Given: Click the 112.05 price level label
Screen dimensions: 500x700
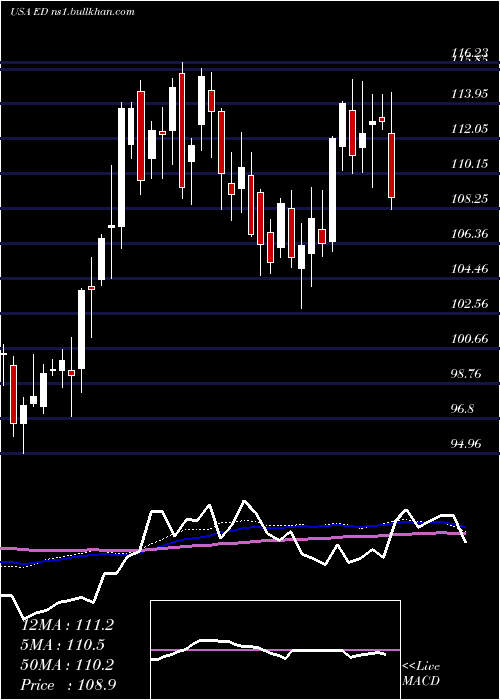Looking at the screenshot, I should (470, 129).
